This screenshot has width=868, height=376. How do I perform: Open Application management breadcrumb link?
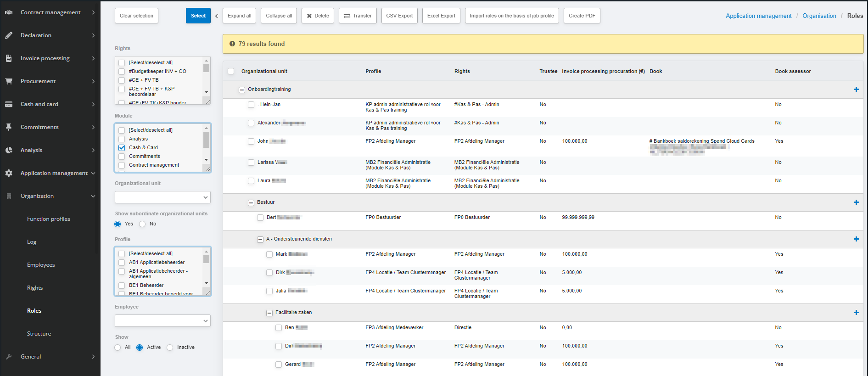[x=759, y=16]
